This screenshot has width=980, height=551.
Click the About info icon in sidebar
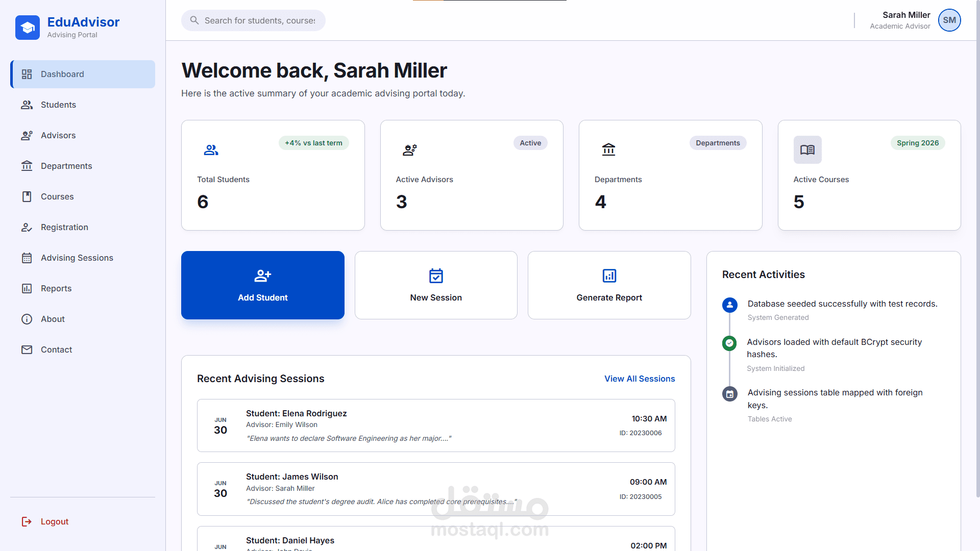point(27,319)
